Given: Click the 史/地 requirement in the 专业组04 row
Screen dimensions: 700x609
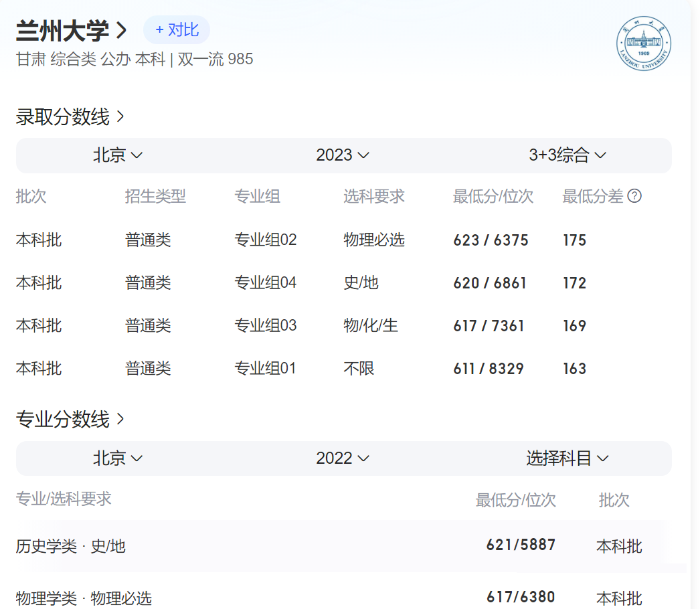Looking at the screenshot, I should [x=361, y=282].
